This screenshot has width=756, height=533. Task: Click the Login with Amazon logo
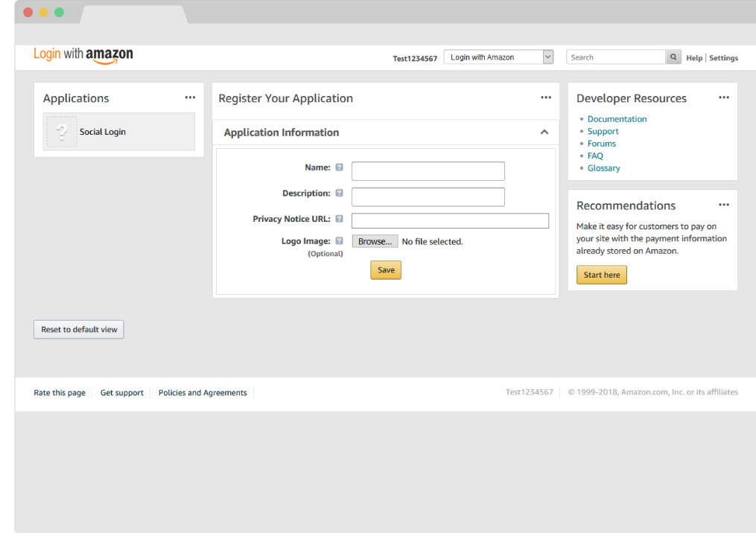[x=83, y=55]
